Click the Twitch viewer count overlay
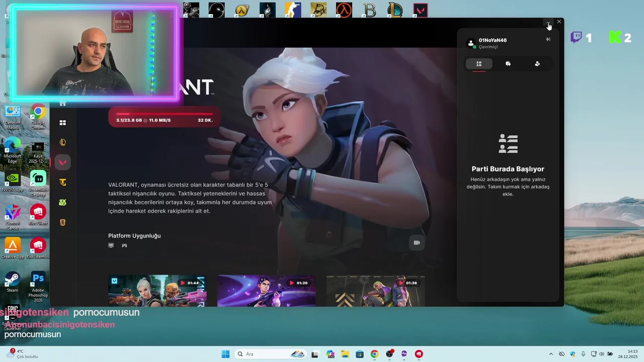 point(581,37)
